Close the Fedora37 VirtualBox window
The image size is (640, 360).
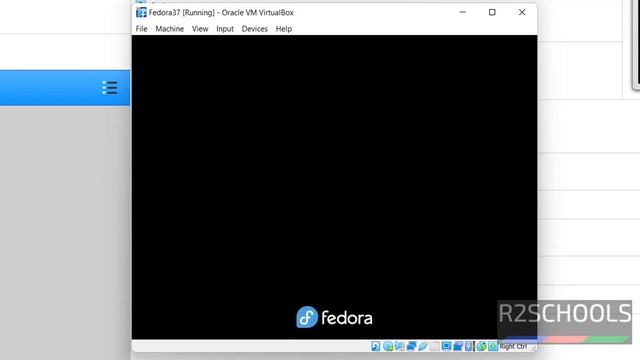point(522,12)
